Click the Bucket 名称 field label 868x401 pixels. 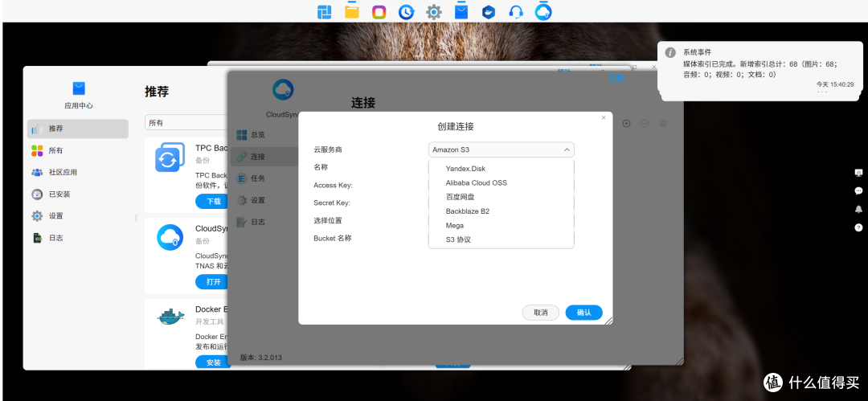click(x=332, y=238)
